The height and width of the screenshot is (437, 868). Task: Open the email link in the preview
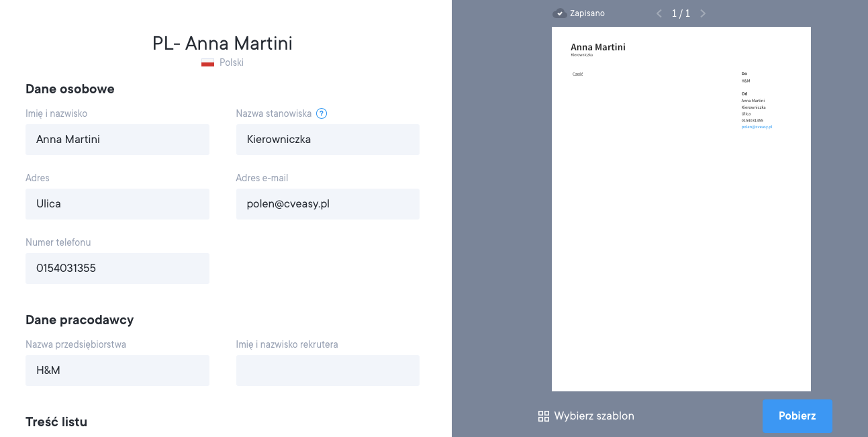[757, 126]
